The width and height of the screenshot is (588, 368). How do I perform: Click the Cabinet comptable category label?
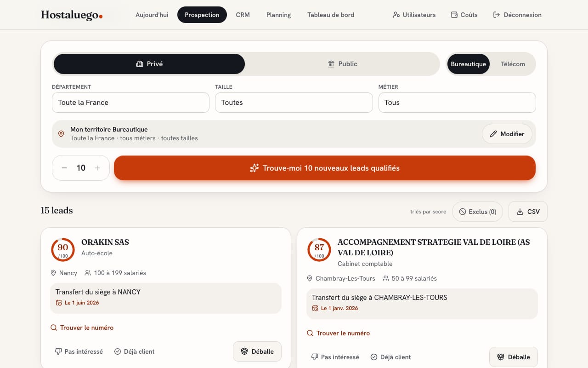tap(365, 264)
